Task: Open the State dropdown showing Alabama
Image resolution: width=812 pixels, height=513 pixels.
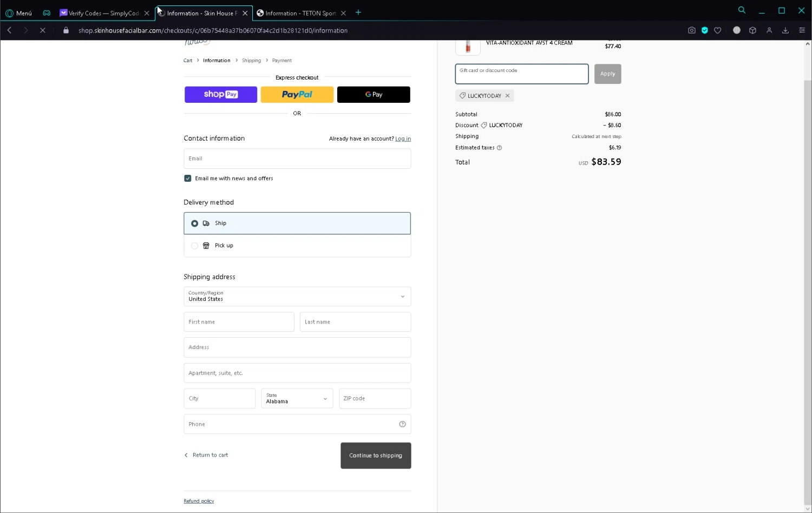Action: click(x=297, y=398)
